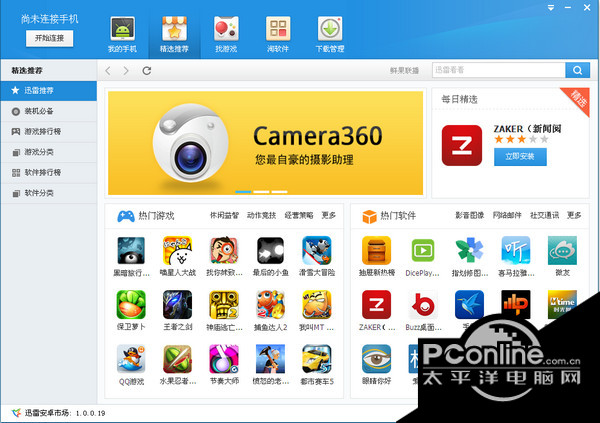
Task: Click the 动作竞技 game category link
Action: point(261,216)
